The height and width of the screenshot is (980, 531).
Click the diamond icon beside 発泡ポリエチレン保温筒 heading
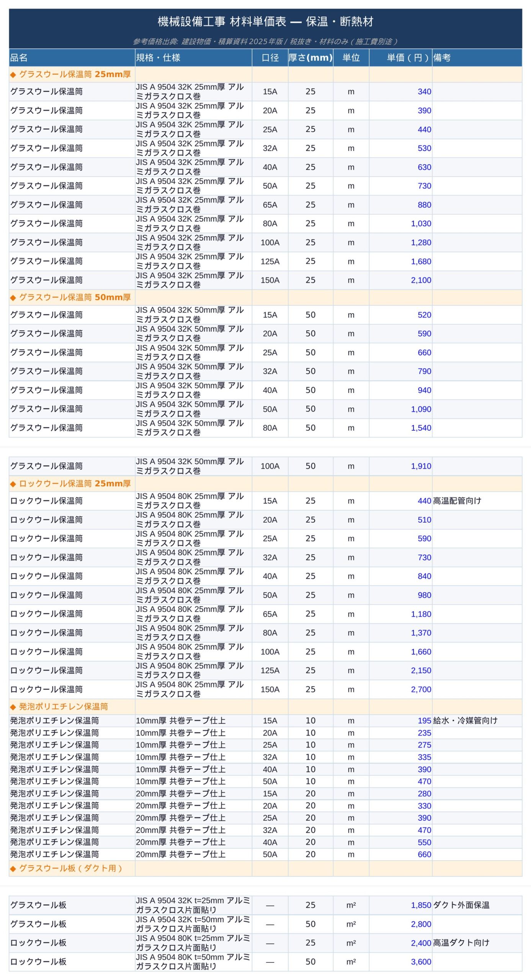[13, 707]
